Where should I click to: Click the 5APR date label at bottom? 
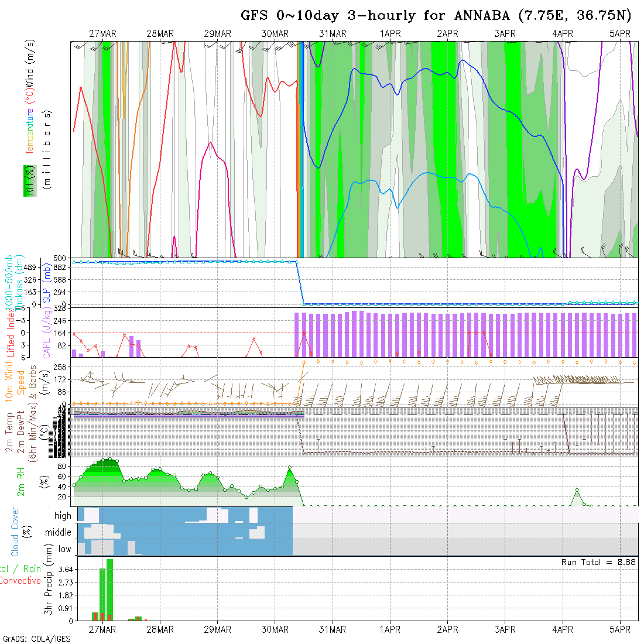point(620,629)
